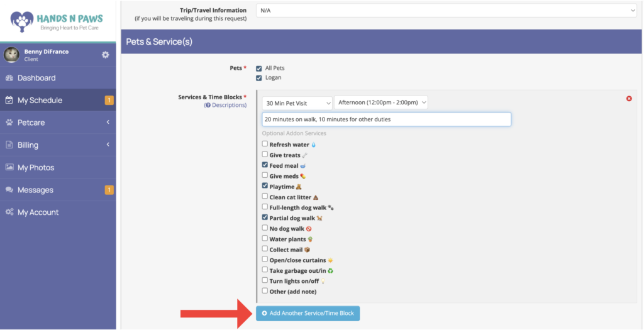The height and width of the screenshot is (330, 644).
Task: Click the Dashboard gauge icon in sidebar
Action: [9, 78]
